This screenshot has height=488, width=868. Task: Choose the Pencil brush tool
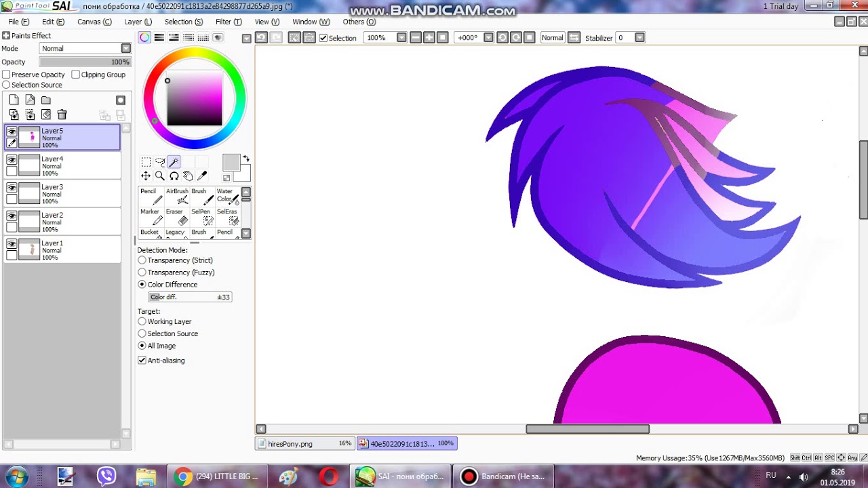click(152, 196)
